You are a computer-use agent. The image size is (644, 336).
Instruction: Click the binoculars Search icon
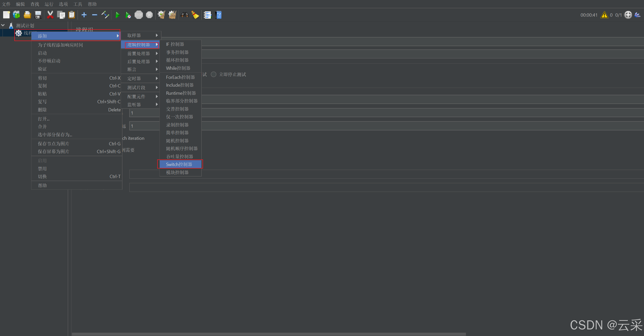point(185,15)
